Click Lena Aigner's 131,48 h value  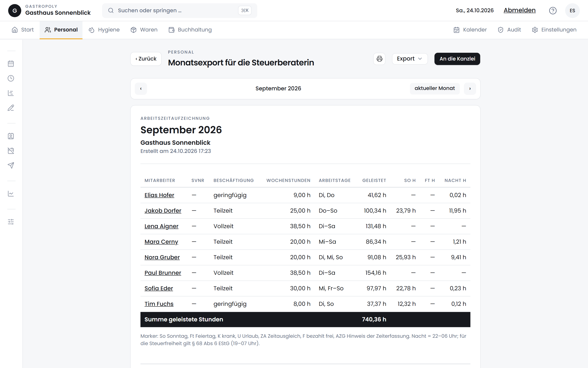point(376,226)
